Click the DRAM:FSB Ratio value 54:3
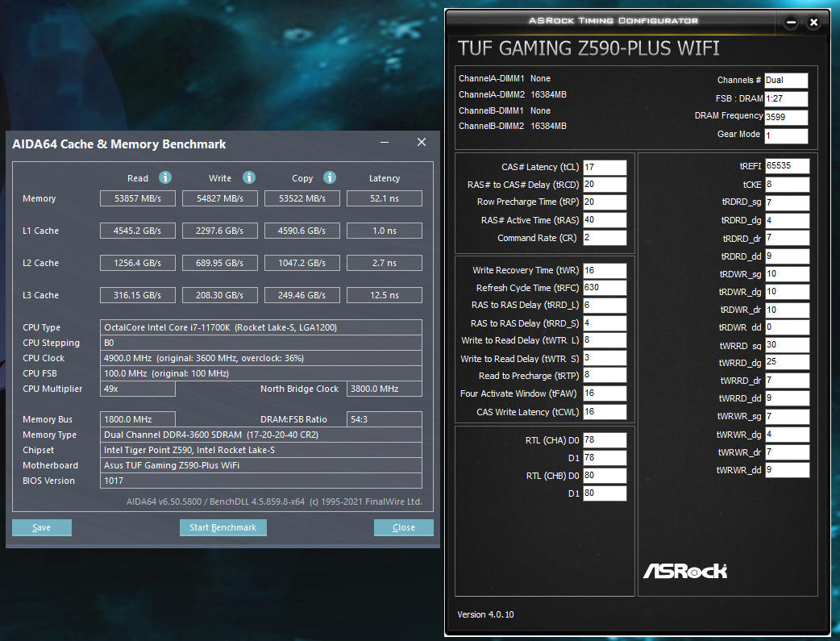This screenshot has height=641, width=840. tap(384, 419)
